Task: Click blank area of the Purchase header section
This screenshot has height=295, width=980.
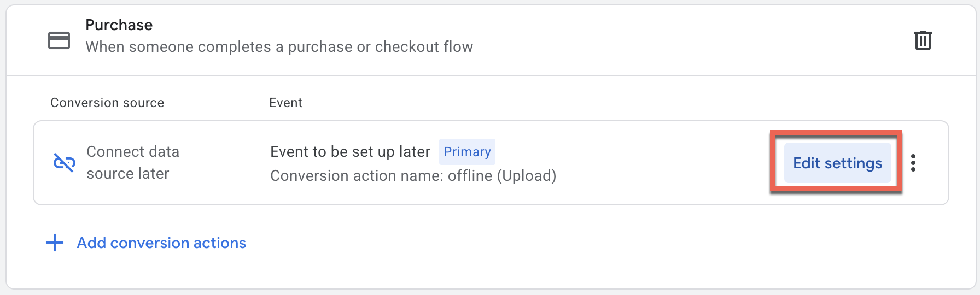Action: [684, 40]
